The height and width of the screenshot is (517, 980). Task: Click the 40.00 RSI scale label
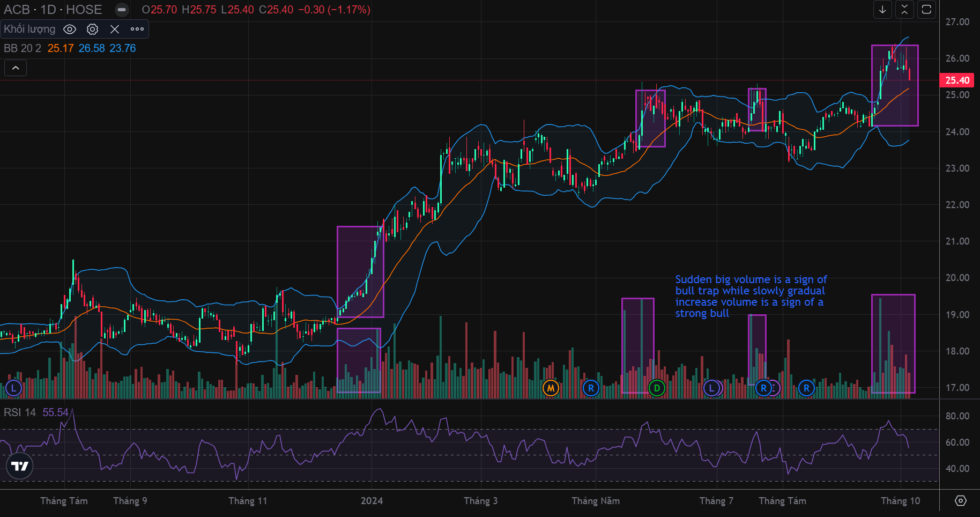[957, 469]
